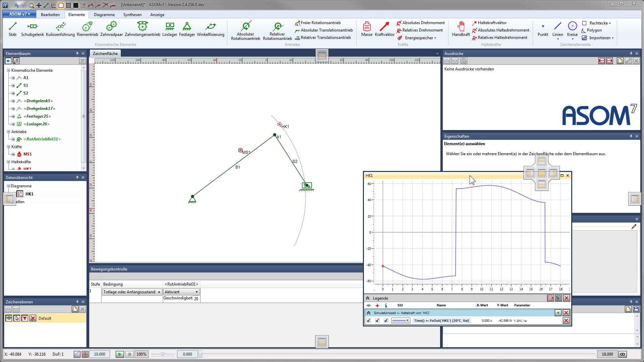This screenshot has width=644, height=362.
Task: Toggle selectability cursor of Default layer
Action: (x=17, y=318)
